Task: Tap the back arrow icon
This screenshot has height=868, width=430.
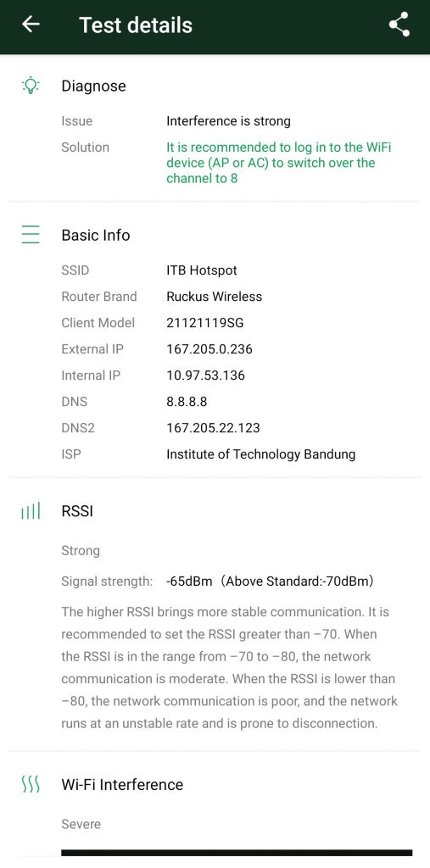Action: [x=31, y=25]
